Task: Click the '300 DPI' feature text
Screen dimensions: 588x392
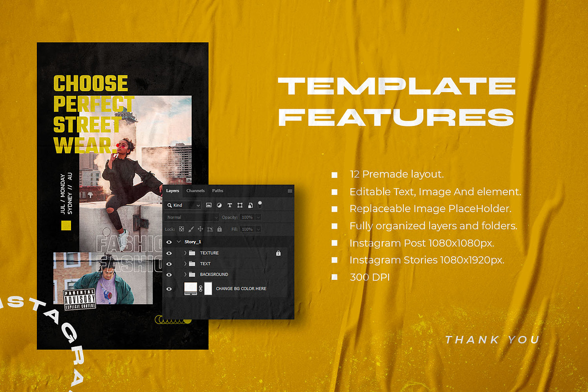Action: [x=369, y=277]
